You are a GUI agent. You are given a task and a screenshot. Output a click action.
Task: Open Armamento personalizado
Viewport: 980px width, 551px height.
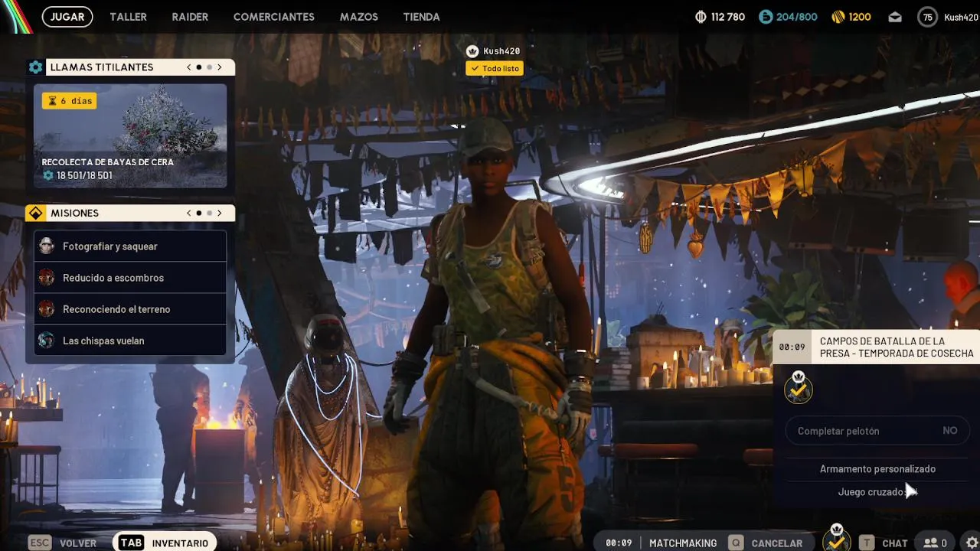(x=877, y=469)
